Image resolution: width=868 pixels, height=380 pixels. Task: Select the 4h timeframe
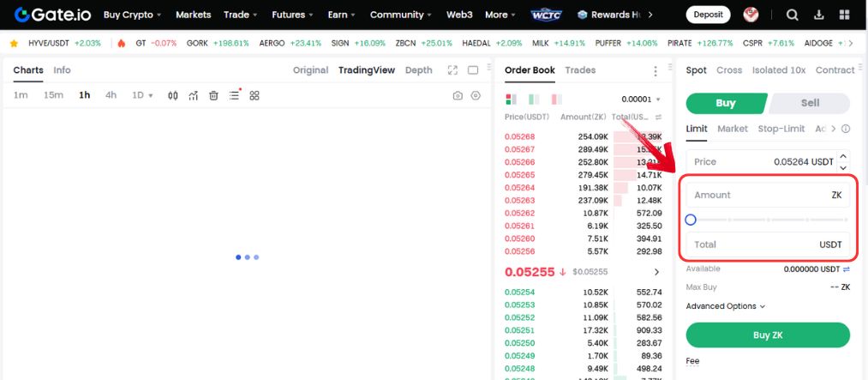click(111, 95)
